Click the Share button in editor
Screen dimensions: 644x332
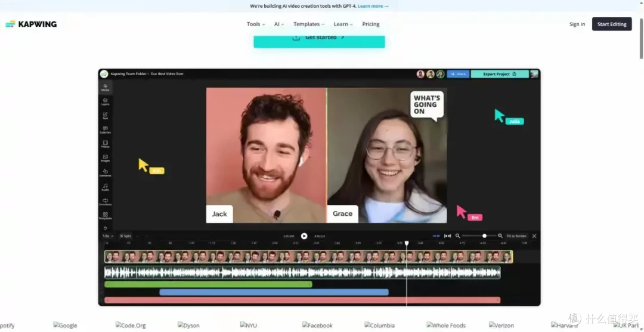pos(458,74)
